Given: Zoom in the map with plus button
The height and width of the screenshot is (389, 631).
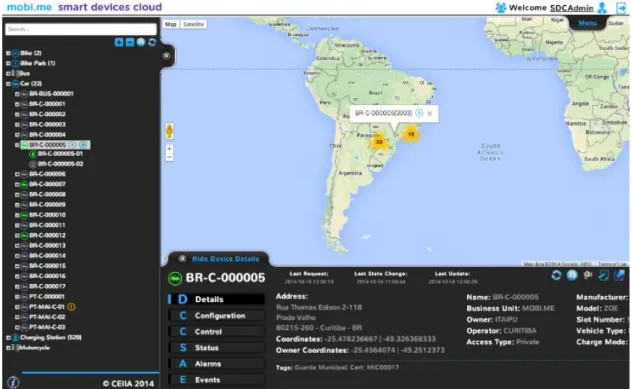Looking at the screenshot, I should click(x=169, y=149).
